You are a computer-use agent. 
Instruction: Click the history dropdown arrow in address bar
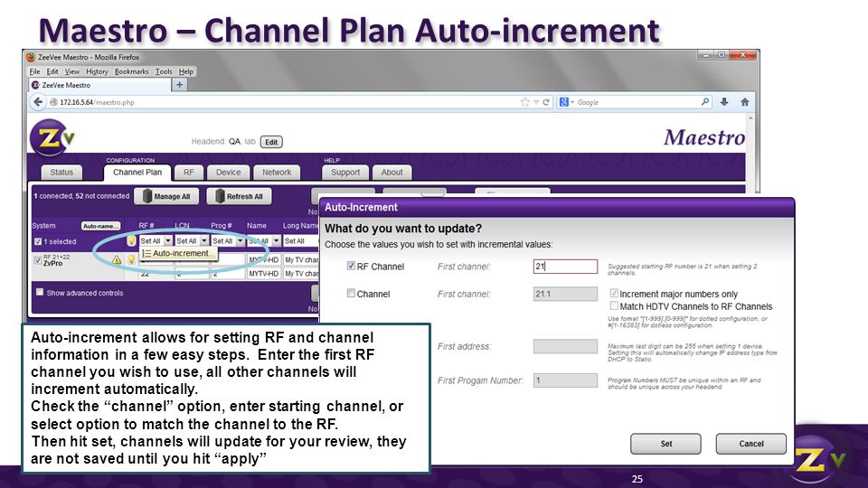coord(536,102)
